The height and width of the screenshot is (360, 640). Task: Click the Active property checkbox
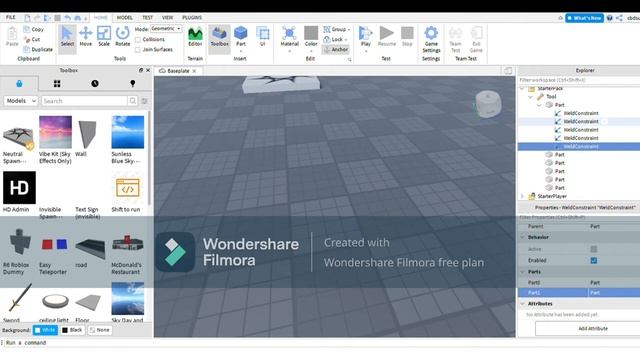593,249
